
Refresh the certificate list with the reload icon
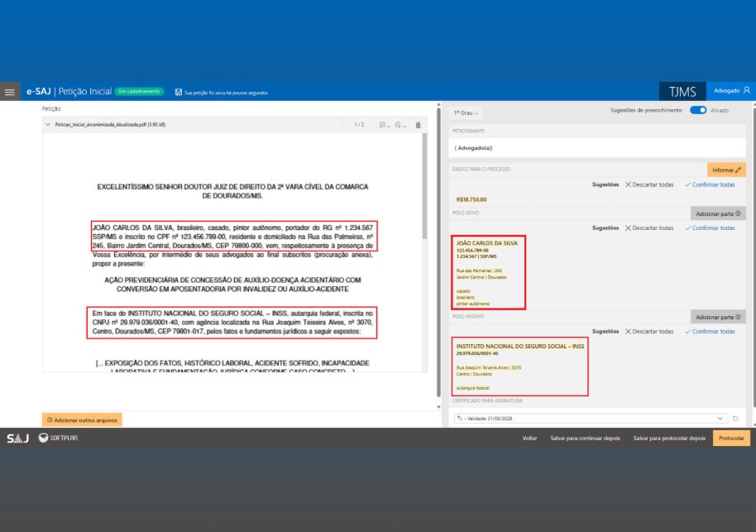coord(736,419)
